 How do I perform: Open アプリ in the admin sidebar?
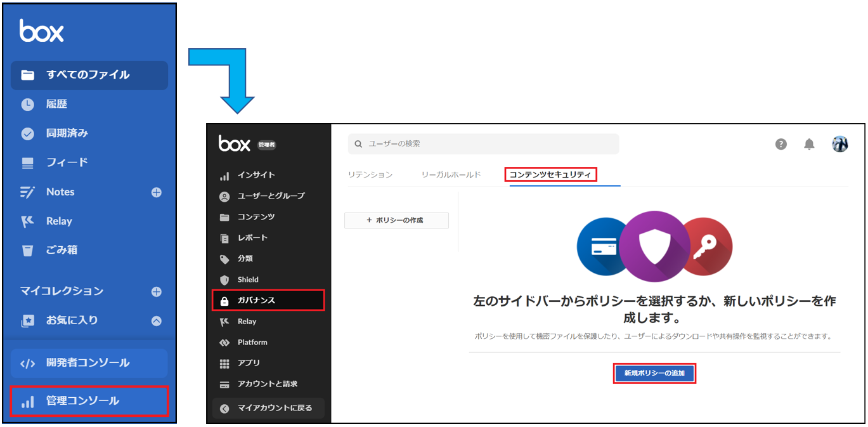pos(249,364)
